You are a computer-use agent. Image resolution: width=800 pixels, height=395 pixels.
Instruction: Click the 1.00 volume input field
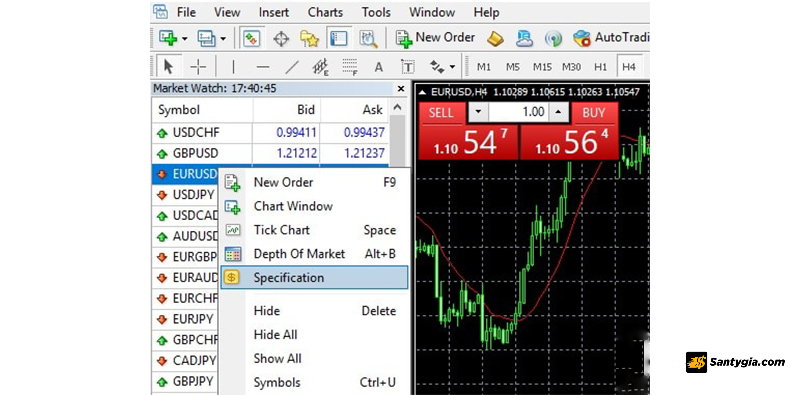[x=519, y=112]
